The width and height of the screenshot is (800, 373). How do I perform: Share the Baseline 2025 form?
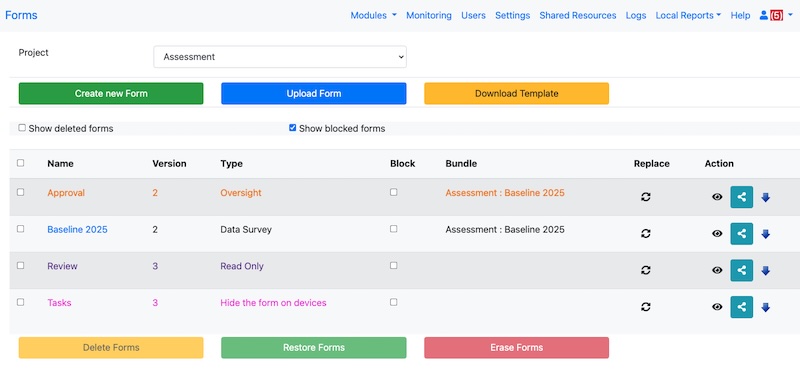click(741, 234)
